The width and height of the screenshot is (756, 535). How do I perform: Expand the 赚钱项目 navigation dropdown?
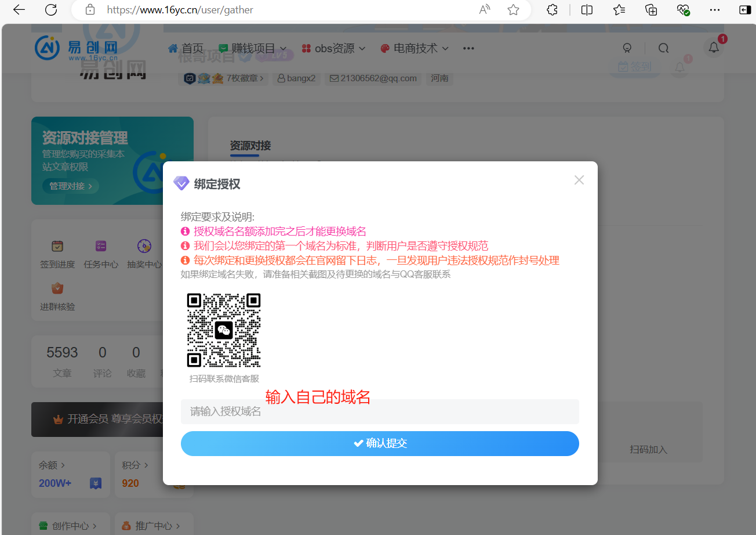coord(253,49)
